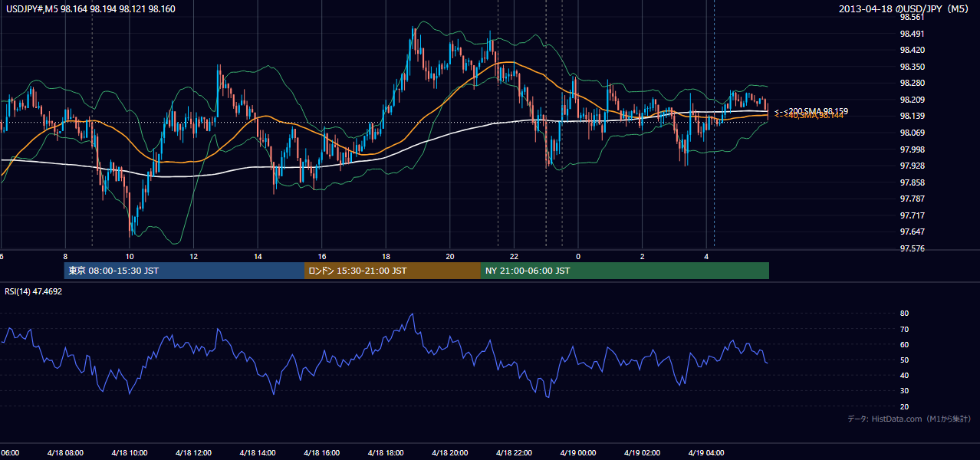Click the RSI(14) 47.4692 indicator label

(x=34, y=291)
